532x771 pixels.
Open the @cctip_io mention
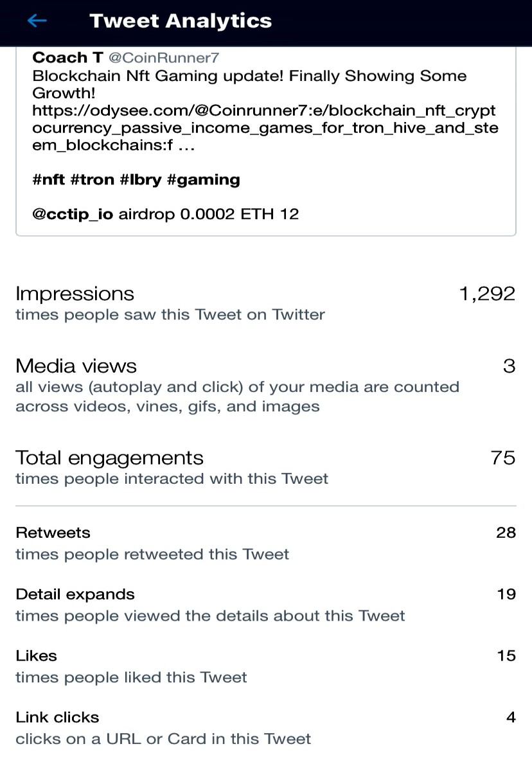pyautogui.click(x=73, y=214)
